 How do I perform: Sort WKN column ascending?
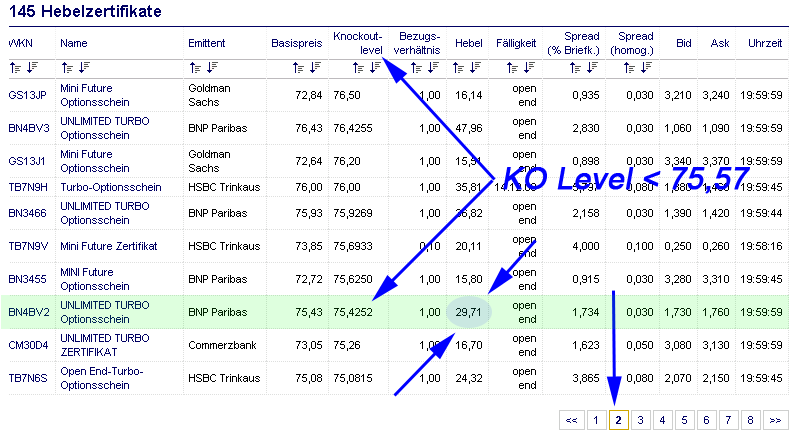coord(14,68)
